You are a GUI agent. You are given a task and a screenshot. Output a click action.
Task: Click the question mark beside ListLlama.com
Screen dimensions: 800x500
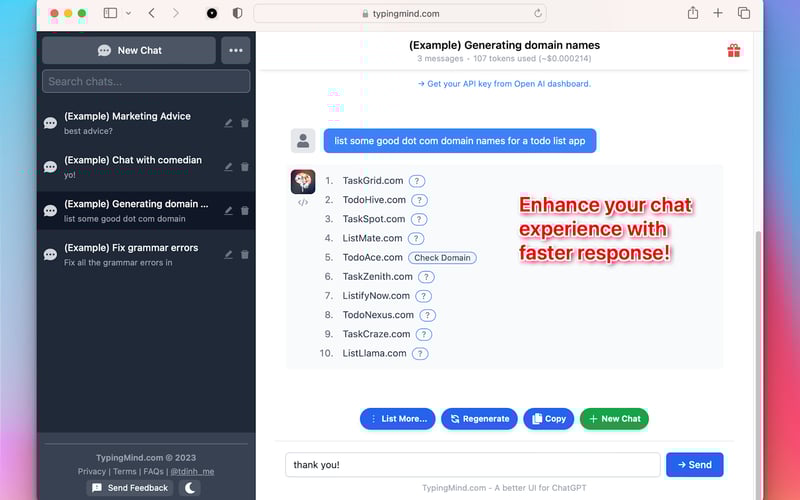tap(420, 354)
